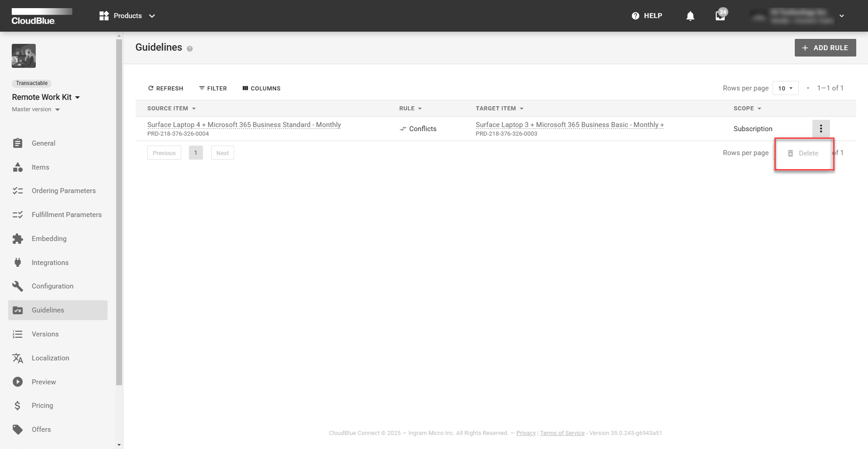
Task: Select the Items shapes icon
Action: (x=18, y=167)
